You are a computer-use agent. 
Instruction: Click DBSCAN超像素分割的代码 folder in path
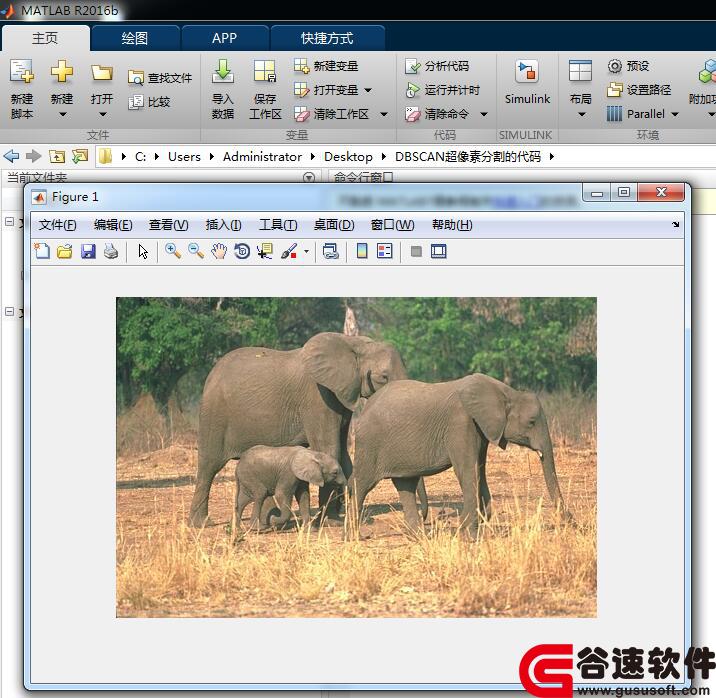coord(468,157)
